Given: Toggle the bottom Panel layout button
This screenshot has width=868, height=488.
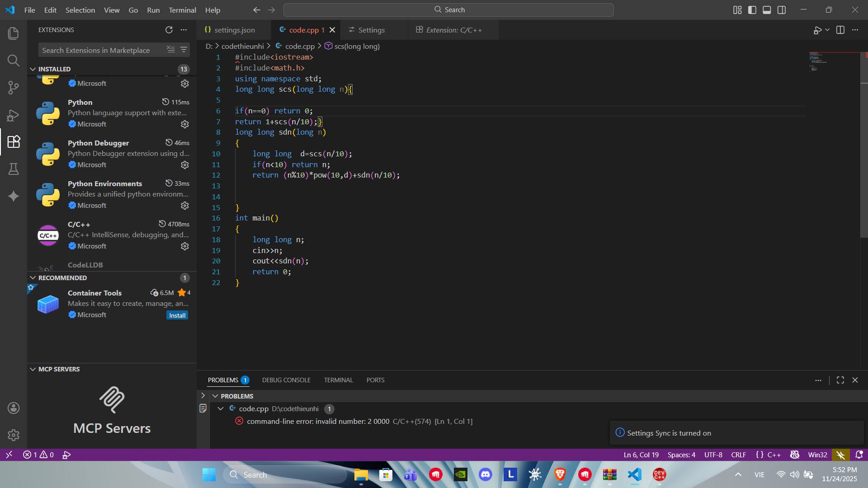Looking at the screenshot, I should coord(767,10).
